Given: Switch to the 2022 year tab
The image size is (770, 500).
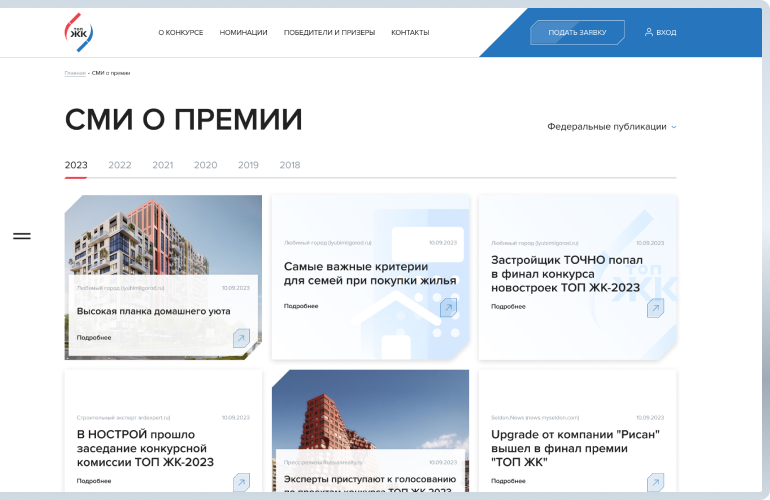Looking at the screenshot, I should coord(120,165).
